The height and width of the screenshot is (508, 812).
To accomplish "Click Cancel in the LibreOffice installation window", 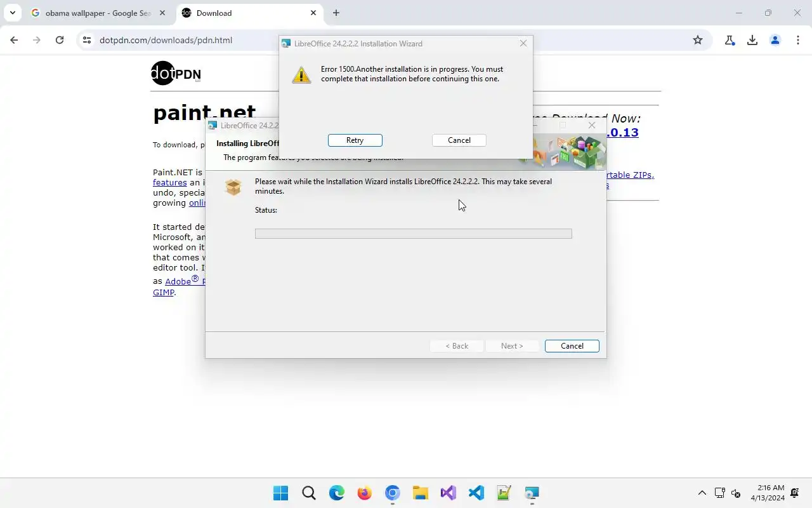I will coord(572,346).
